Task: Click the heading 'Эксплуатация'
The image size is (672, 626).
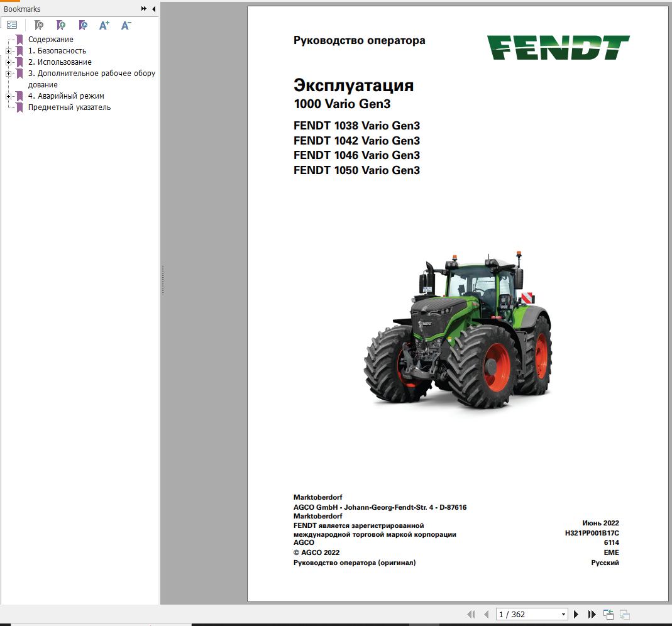Action: click(353, 85)
